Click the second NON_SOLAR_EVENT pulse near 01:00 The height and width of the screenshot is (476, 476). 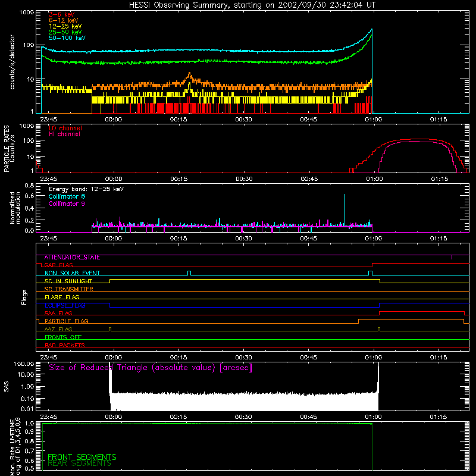point(370,273)
